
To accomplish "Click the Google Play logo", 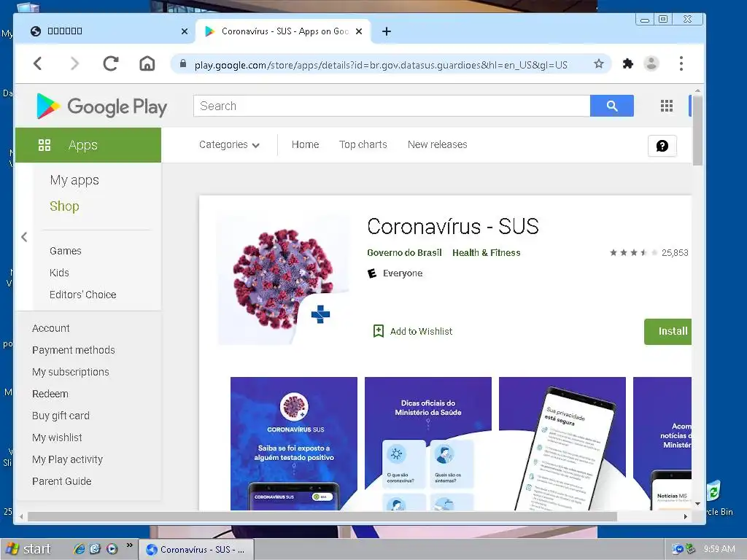I will pos(102,106).
